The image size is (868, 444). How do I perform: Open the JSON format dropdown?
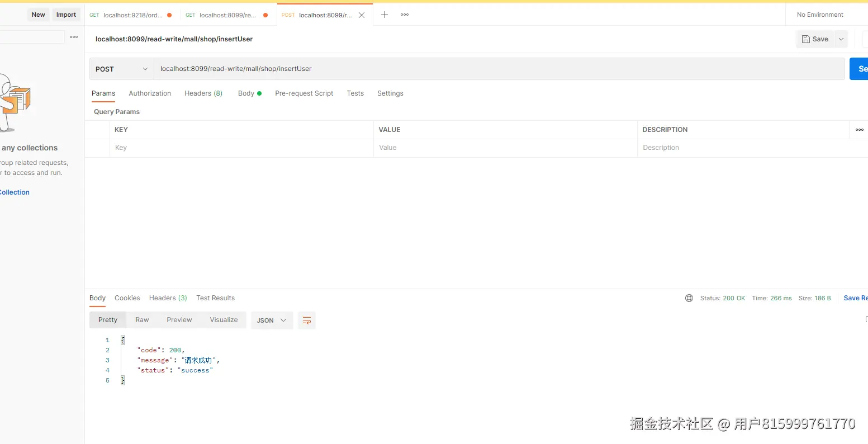[x=272, y=320]
